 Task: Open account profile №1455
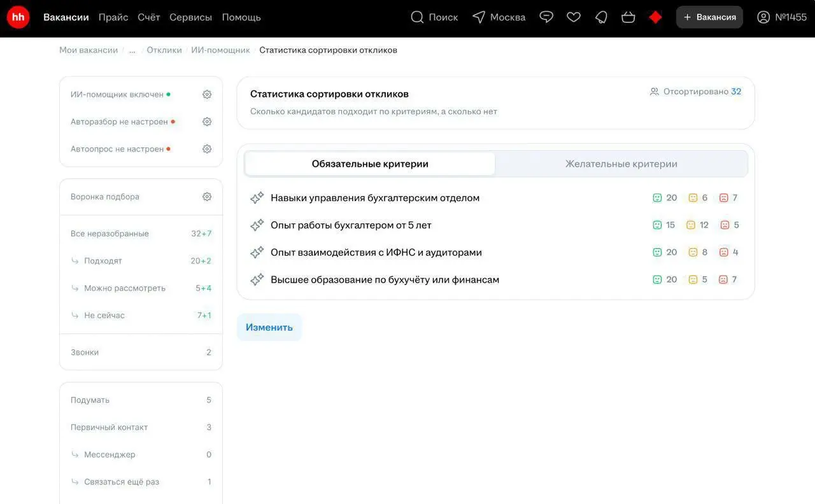coord(781,17)
